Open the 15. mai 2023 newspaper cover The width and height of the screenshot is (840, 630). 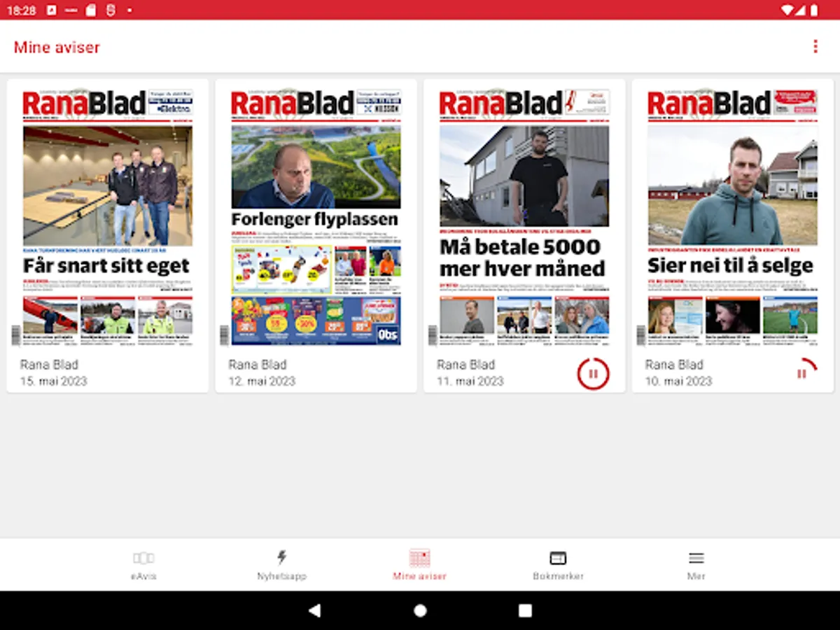[108, 217]
